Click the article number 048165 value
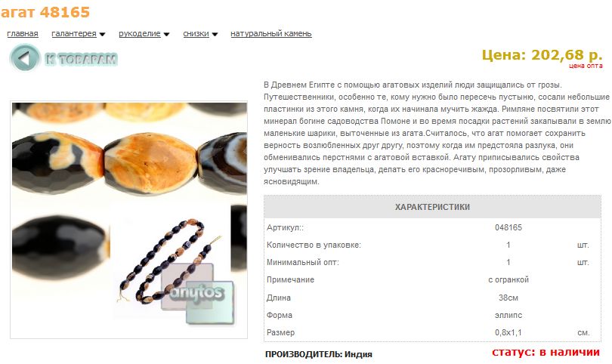612x364 pixels. click(508, 227)
